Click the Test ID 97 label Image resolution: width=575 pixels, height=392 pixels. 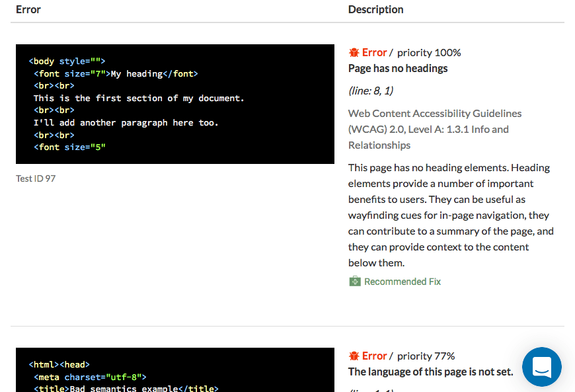tap(36, 178)
